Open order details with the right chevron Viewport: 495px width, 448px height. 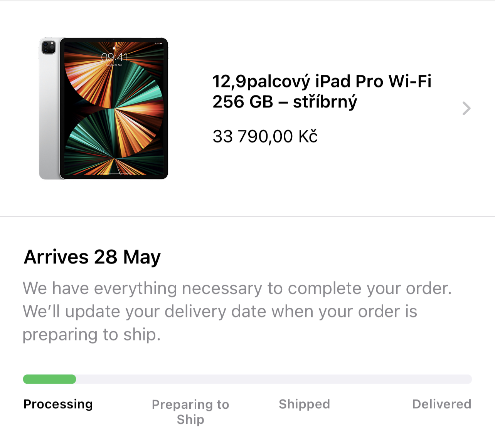466,108
